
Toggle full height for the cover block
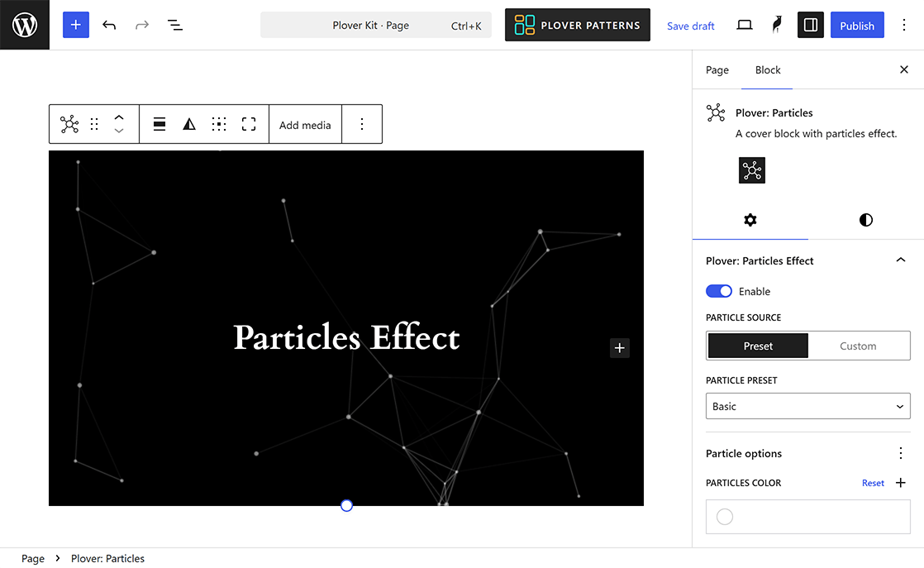[249, 123]
